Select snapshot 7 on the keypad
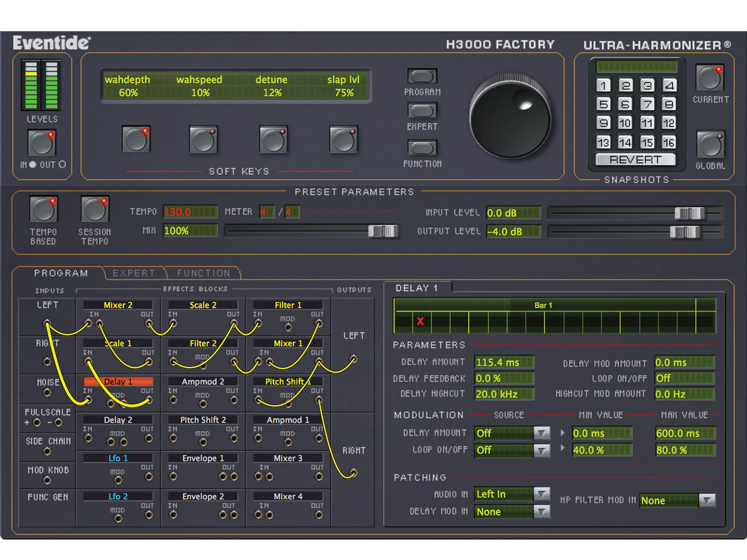The width and height of the screenshot is (747, 560). [x=647, y=104]
